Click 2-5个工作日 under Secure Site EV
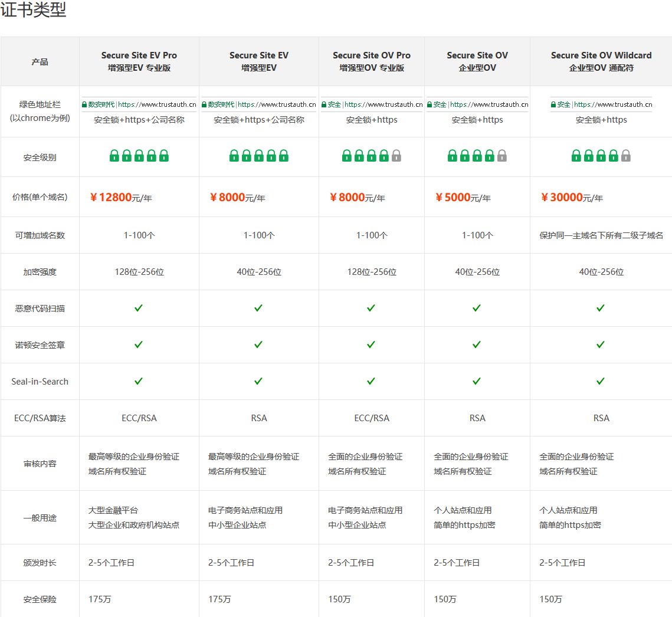This screenshot has height=617, width=672. click(231, 563)
